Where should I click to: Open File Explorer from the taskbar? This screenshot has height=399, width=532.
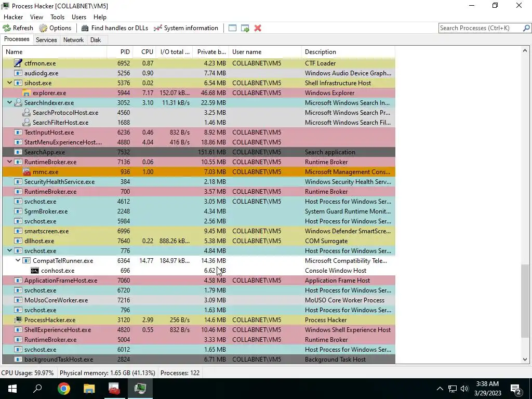89,389
